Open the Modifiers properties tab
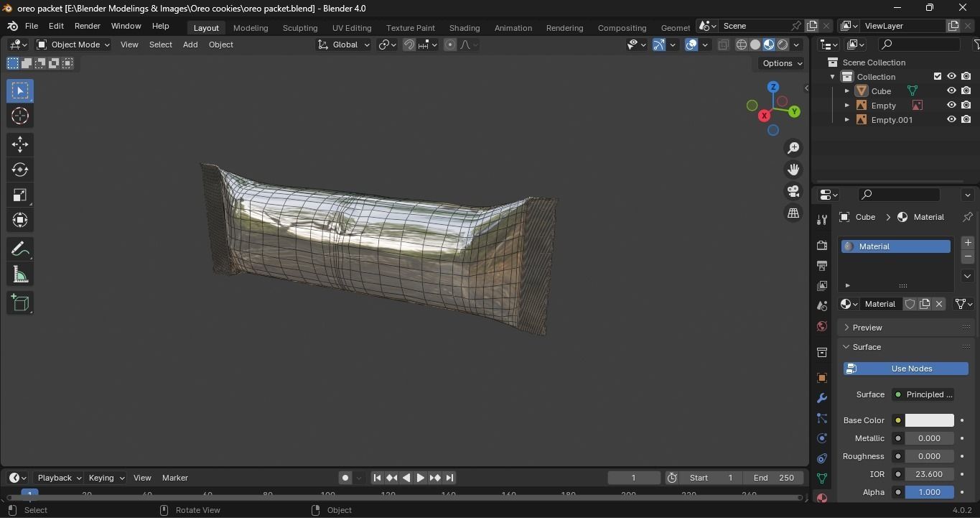This screenshot has height=518, width=980. coord(822,398)
